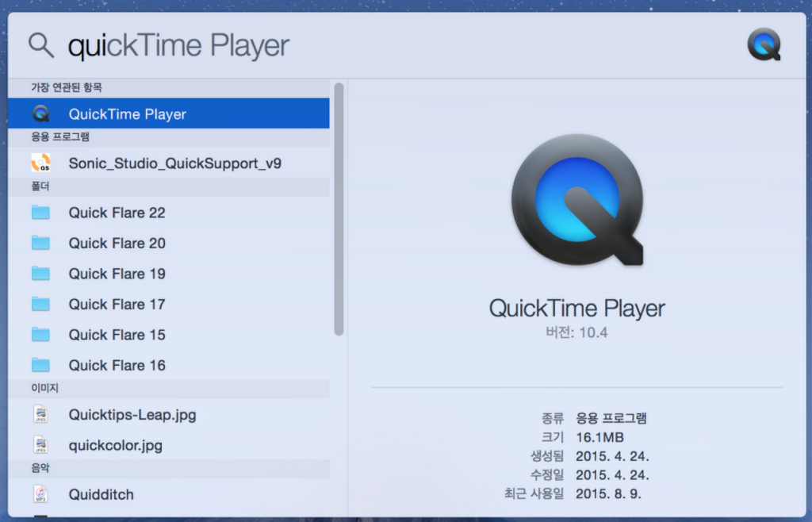Select Quicktips-Leap.jpg file name

pos(132,415)
